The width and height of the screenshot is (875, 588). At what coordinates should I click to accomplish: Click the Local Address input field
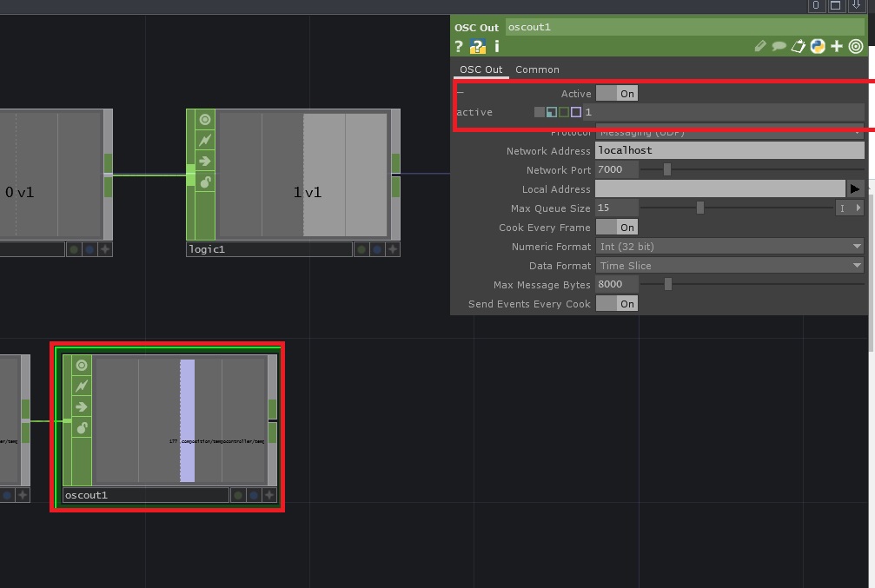[x=719, y=189]
